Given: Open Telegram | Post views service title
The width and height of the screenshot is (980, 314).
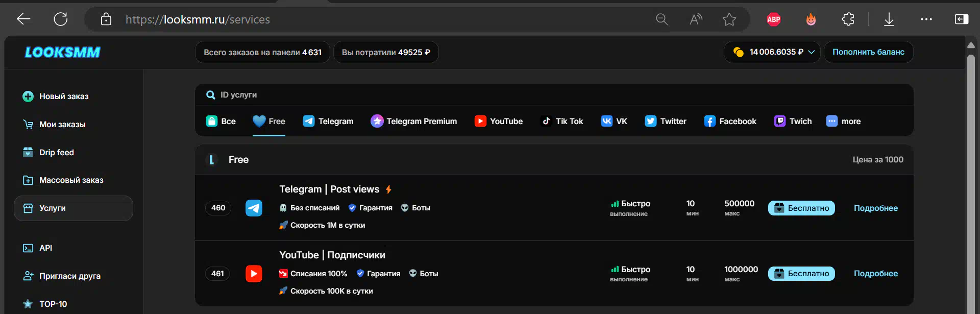Looking at the screenshot, I should [x=329, y=189].
